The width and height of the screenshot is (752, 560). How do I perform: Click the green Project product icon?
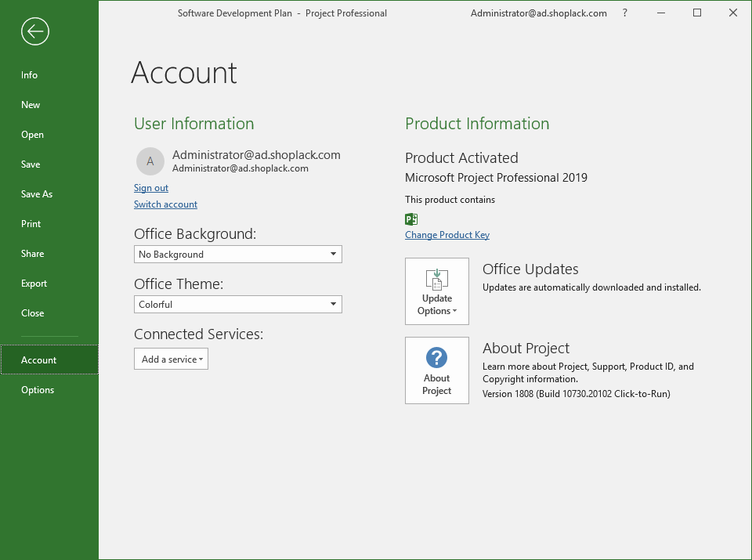(x=411, y=219)
